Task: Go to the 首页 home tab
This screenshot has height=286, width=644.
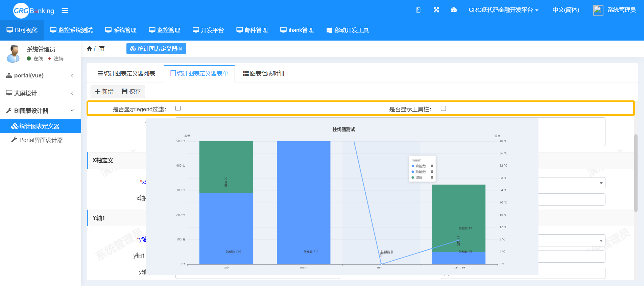Action: click(96, 49)
